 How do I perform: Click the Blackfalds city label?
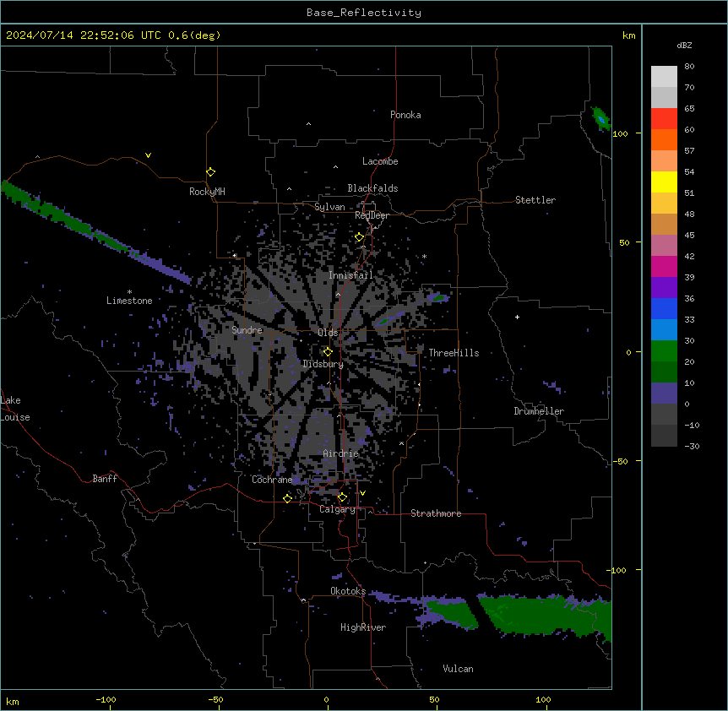pyautogui.click(x=372, y=188)
